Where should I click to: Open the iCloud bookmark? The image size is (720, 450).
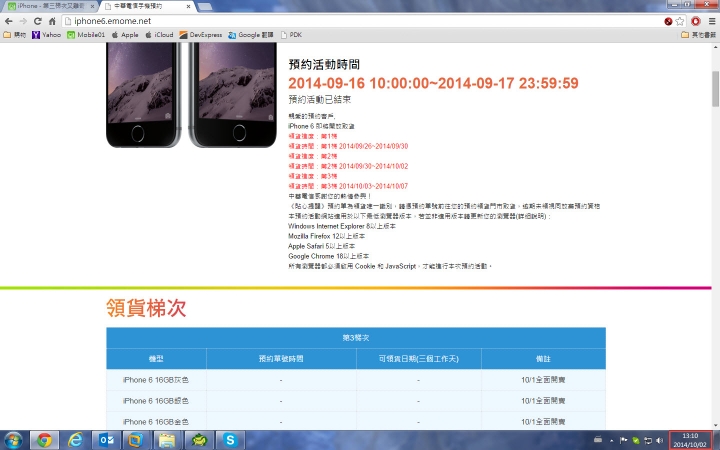click(159, 35)
